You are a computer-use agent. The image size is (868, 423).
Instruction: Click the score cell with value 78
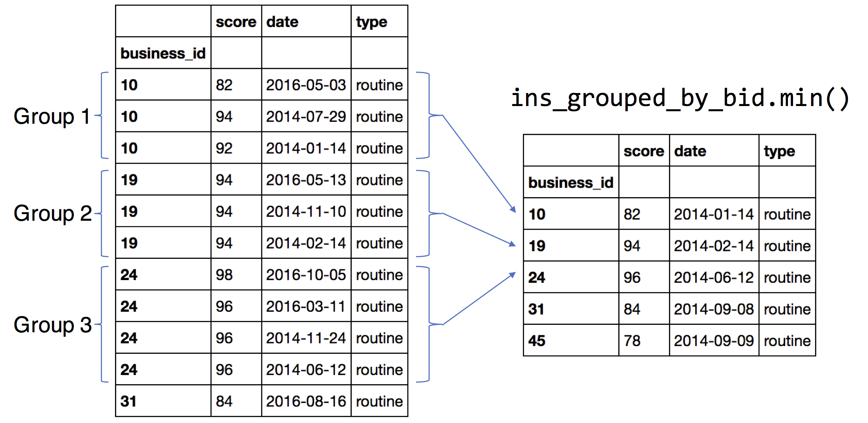[632, 341]
